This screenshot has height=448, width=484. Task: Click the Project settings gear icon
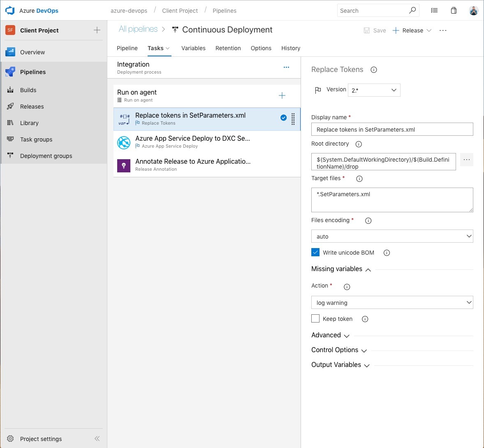click(x=10, y=439)
